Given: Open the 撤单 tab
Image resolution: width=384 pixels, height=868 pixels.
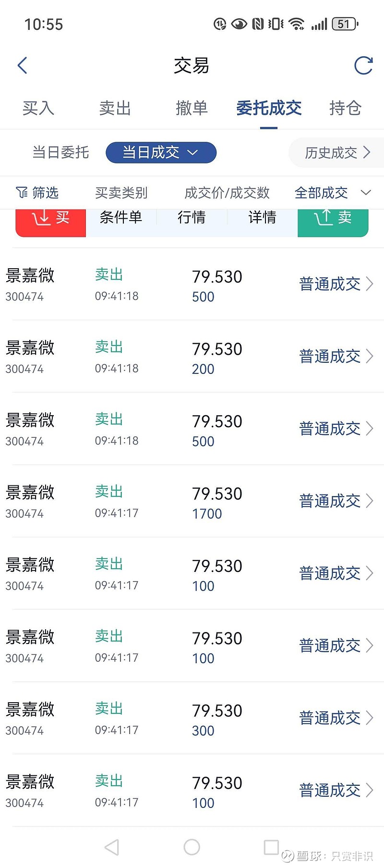Looking at the screenshot, I should (192, 108).
